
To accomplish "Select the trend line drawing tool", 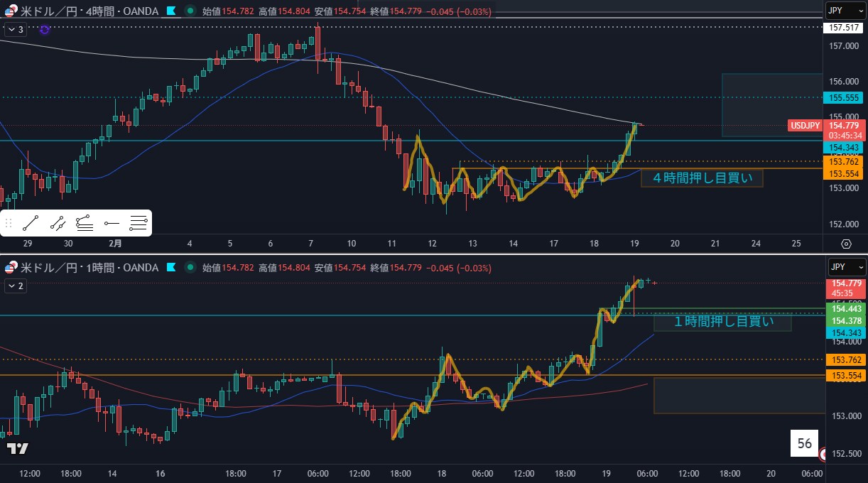I will click(x=30, y=224).
